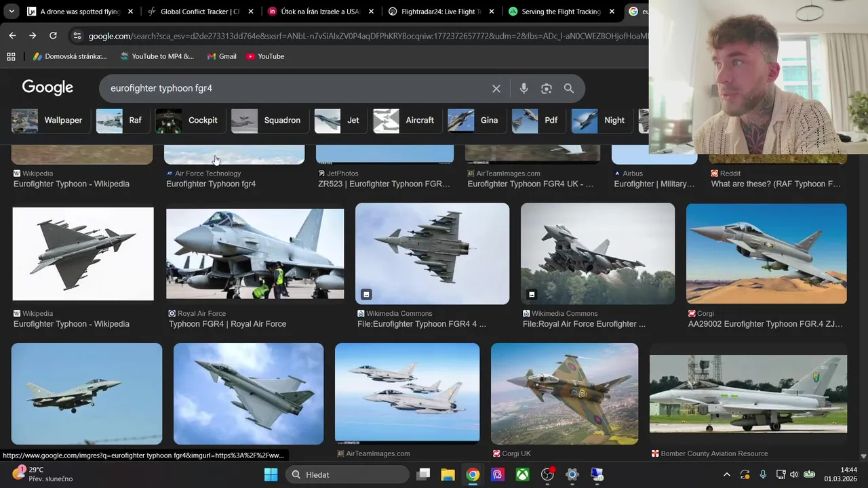
Task: Open Domovská stránka bookmark
Action: pyautogui.click(x=70, y=56)
